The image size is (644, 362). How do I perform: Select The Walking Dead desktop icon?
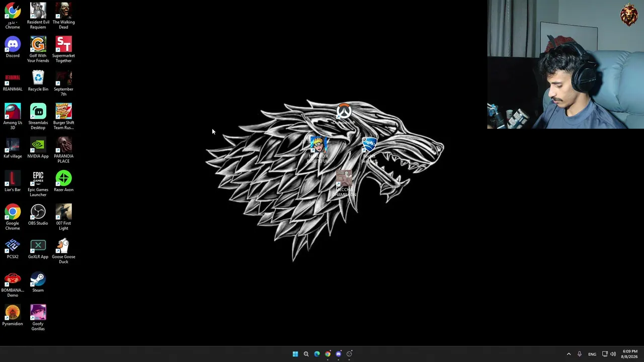click(x=63, y=16)
